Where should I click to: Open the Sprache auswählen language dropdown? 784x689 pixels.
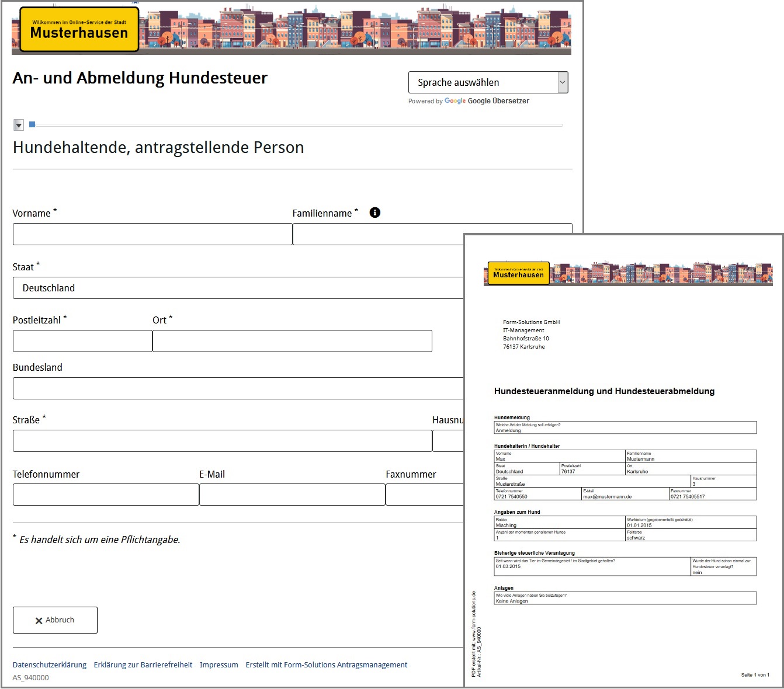click(x=488, y=82)
